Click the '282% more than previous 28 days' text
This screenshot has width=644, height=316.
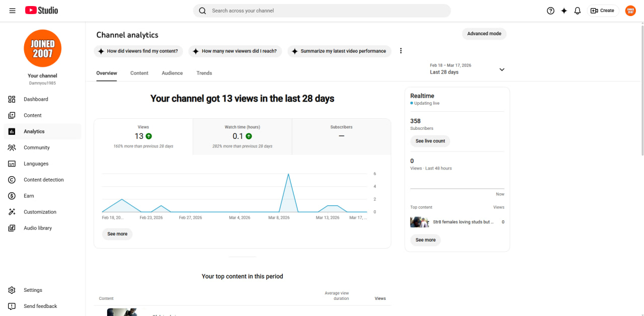[243, 146]
